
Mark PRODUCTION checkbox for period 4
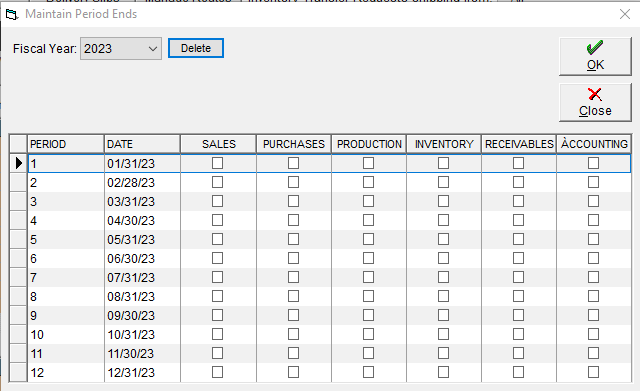[x=369, y=220]
